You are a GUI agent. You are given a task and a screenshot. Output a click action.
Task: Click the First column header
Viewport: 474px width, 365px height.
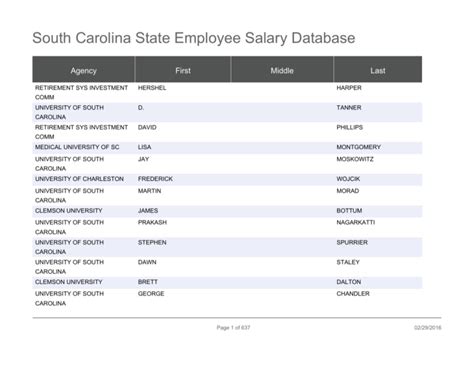183,69
